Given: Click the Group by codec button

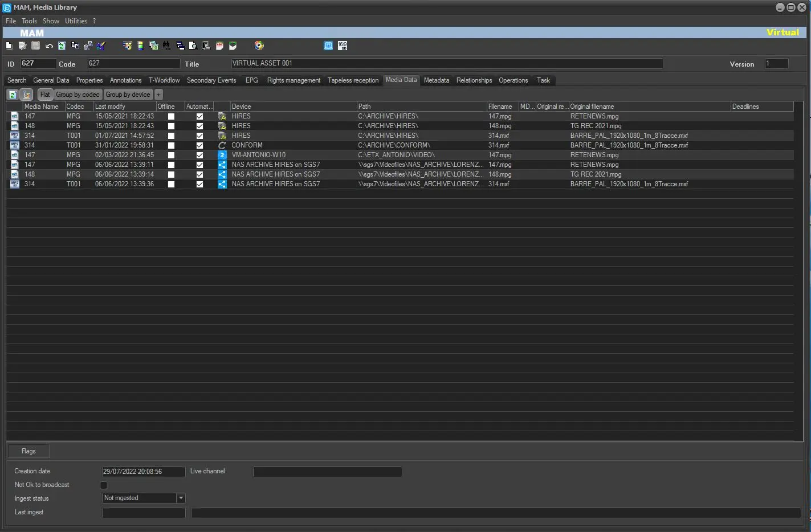Looking at the screenshot, I should 78,95.
